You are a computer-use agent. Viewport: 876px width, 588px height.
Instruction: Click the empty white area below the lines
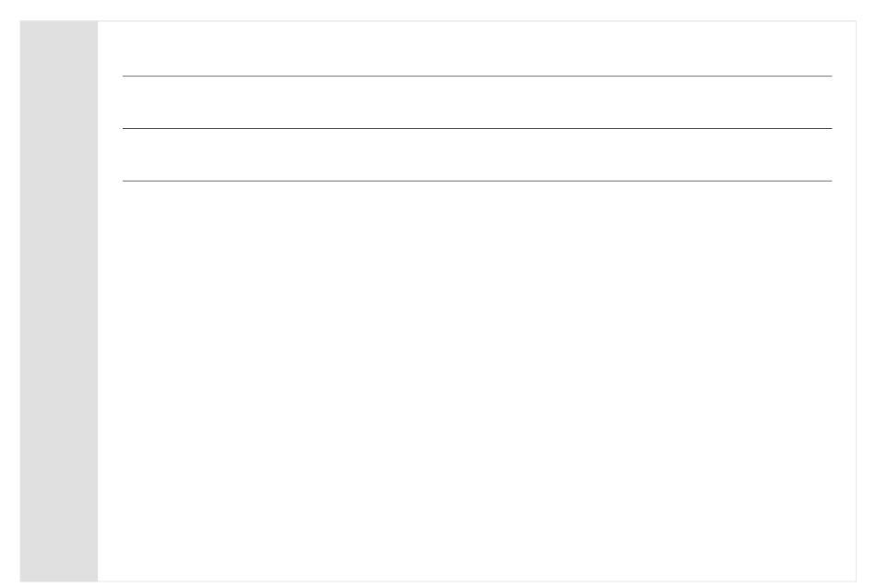pos(477,382)
